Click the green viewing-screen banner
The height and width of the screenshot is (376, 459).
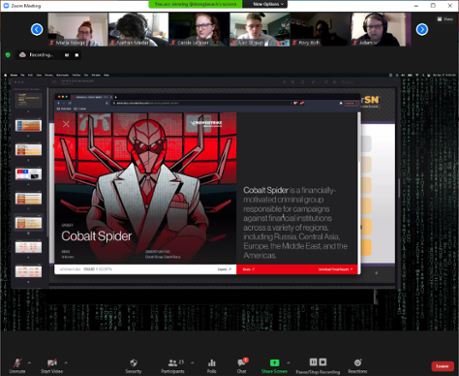click(x=195, y=4)
